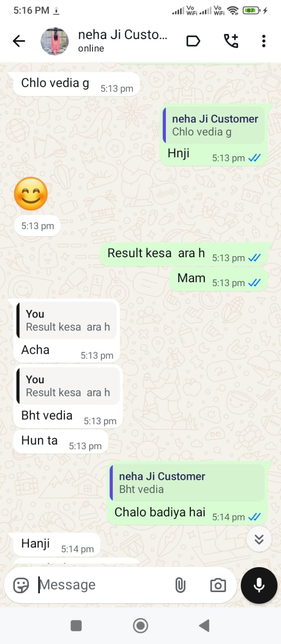
Task: Tap the paperclip attachment icon
Action: (180, 585)
